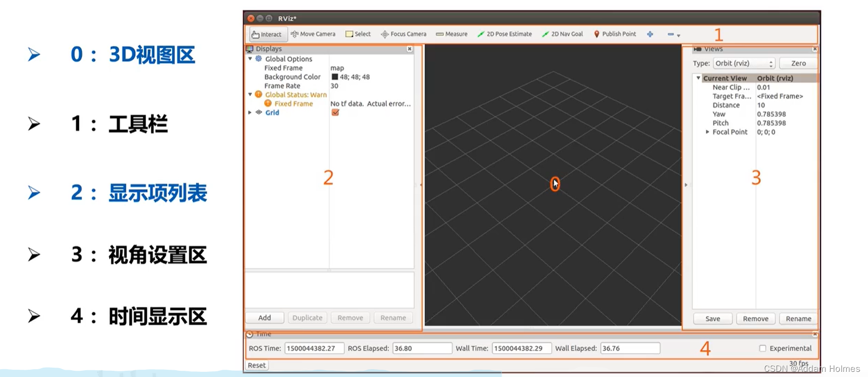Click the Reset button
The image size is (868, 377).
tap(257, 366)
